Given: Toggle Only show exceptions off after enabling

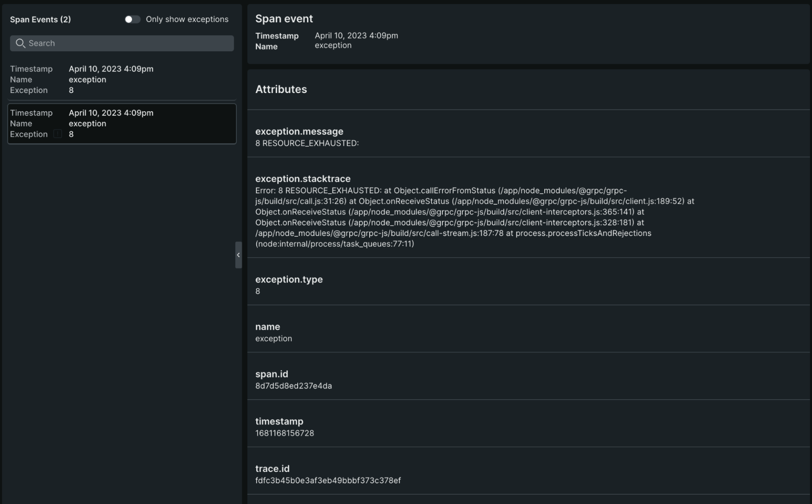Looking at the screenshot, I should (x=132, y=19).
